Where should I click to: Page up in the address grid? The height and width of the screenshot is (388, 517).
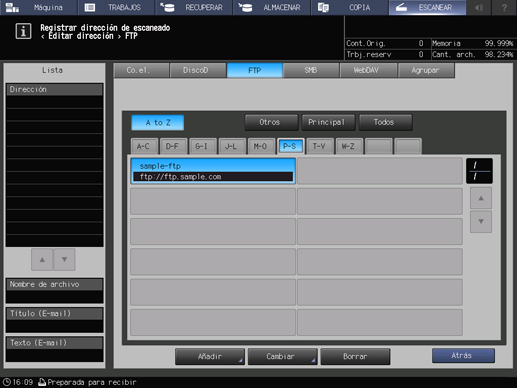[x=481, y=198]
